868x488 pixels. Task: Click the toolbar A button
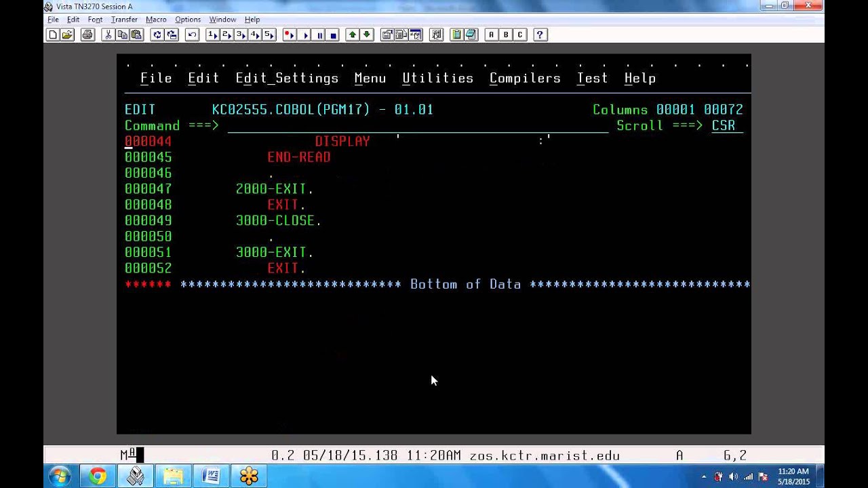pos(492,35)
